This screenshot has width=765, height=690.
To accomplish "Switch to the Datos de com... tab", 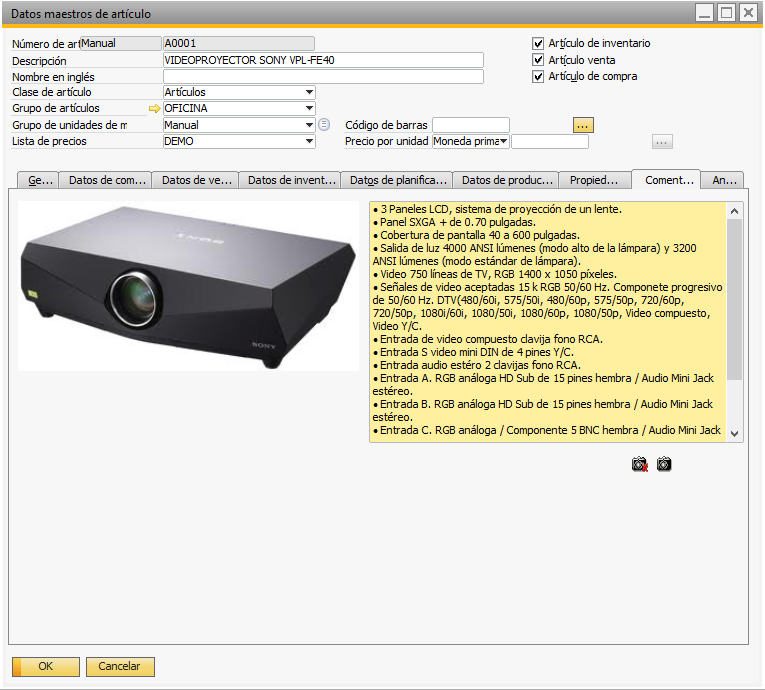I will [105, 180].
